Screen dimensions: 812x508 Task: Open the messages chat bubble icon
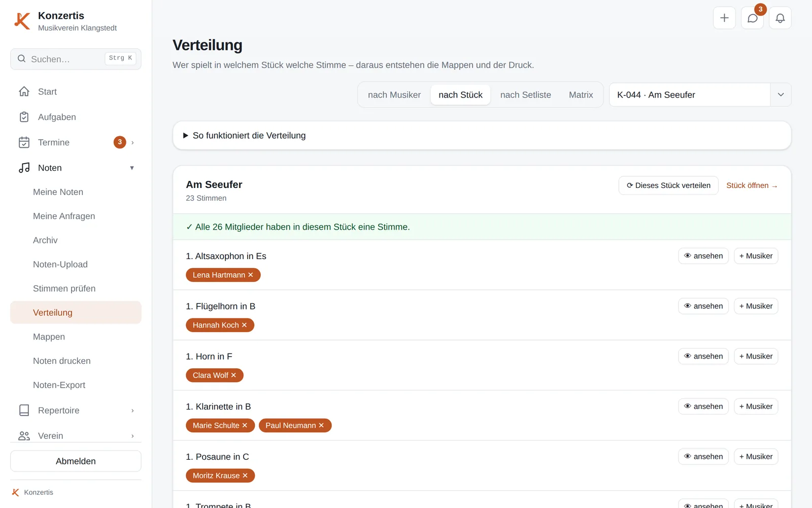(752, 18)
